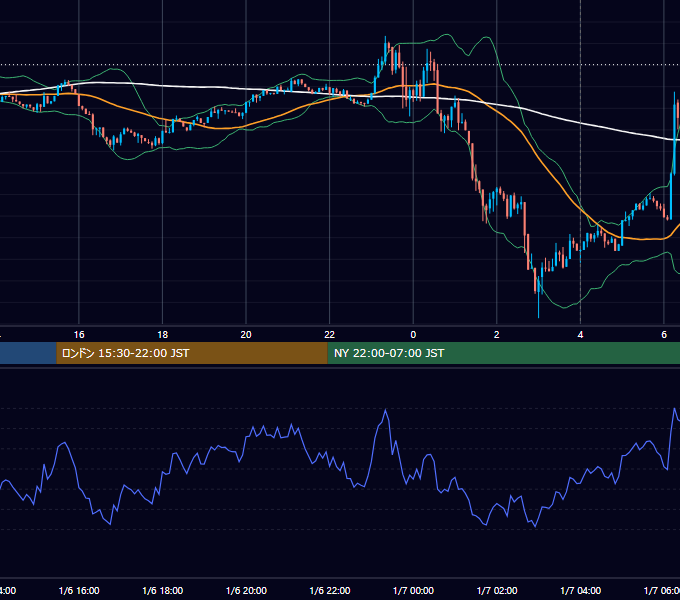
Task: Select the ロンドン 15:30-22:00 JST session bar
Action: 192,353
